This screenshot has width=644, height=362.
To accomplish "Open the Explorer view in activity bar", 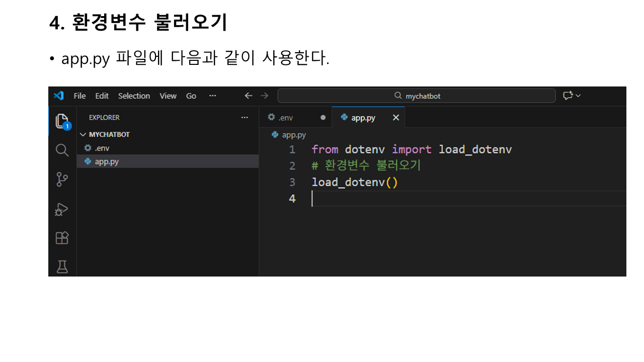I will tap(62, 121).
